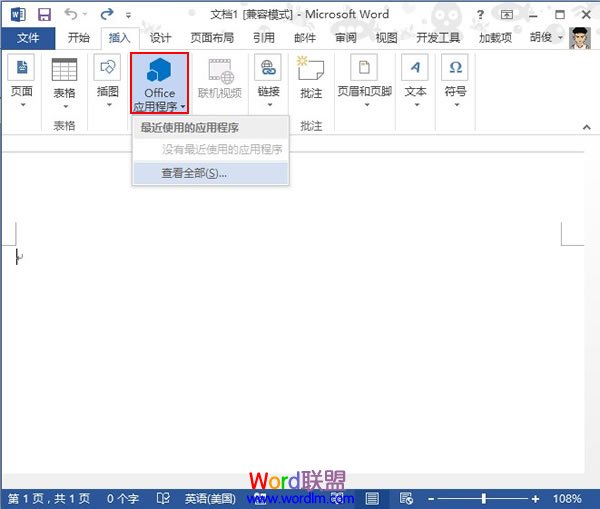Viewport: 600px width, 509px height.
Task: Open the 文件 file tab
Action: 29,38
